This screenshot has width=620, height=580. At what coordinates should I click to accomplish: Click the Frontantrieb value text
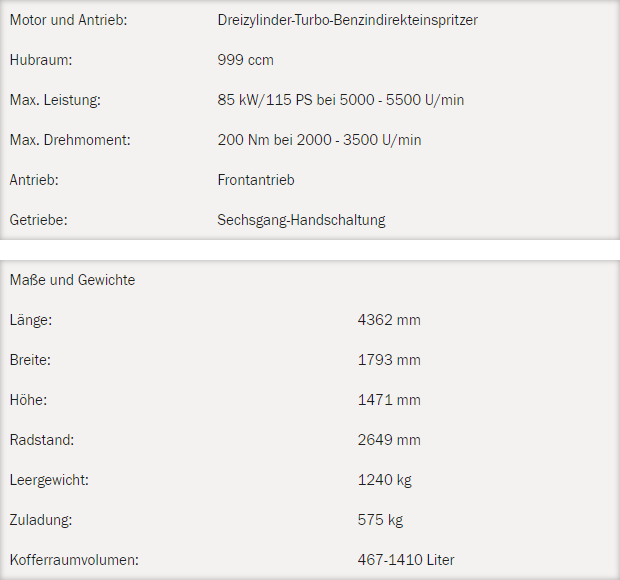(256, 180)
